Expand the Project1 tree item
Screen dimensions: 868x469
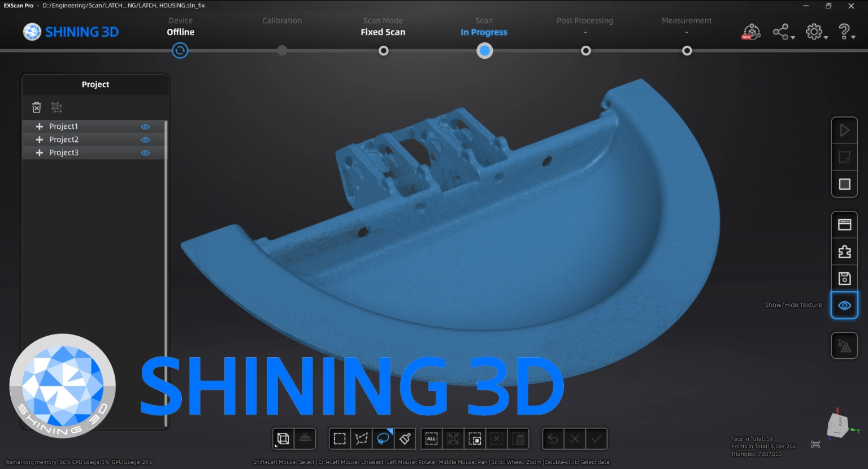point(40,127)
